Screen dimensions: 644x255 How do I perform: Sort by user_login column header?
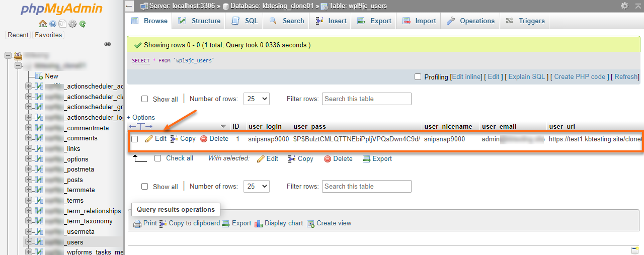pos(265,126)
